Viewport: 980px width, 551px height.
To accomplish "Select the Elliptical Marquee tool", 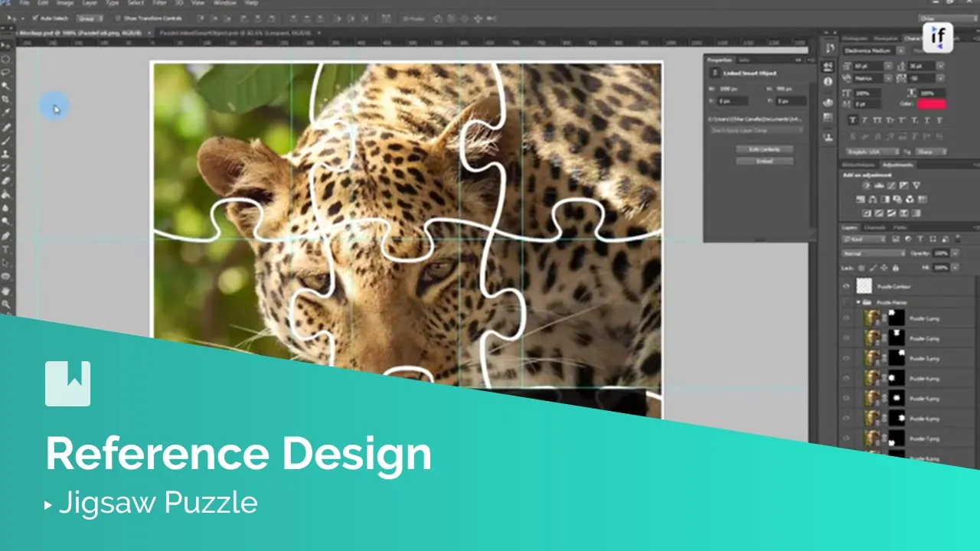I will (6, 59).
